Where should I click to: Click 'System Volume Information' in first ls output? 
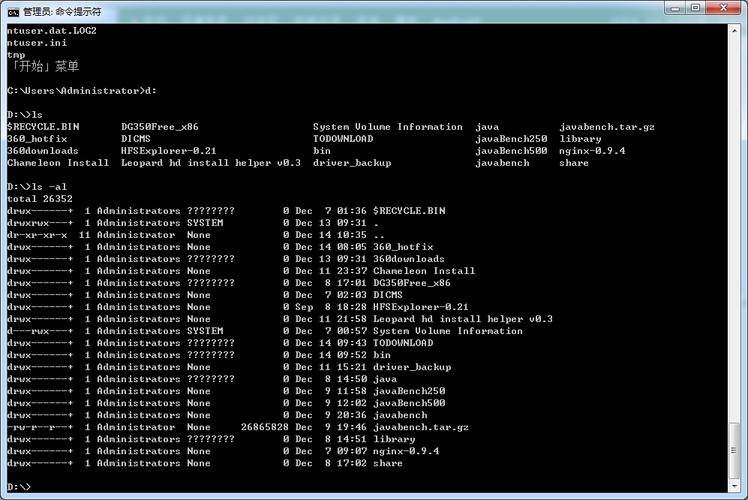[388, 127]
